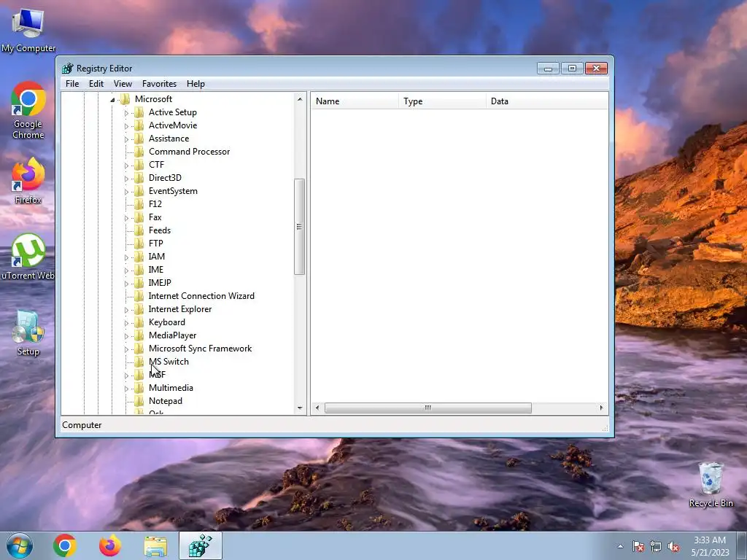Click the Registry Editor title bar icon
Viewport: 747px width, 560px height.
68,68
